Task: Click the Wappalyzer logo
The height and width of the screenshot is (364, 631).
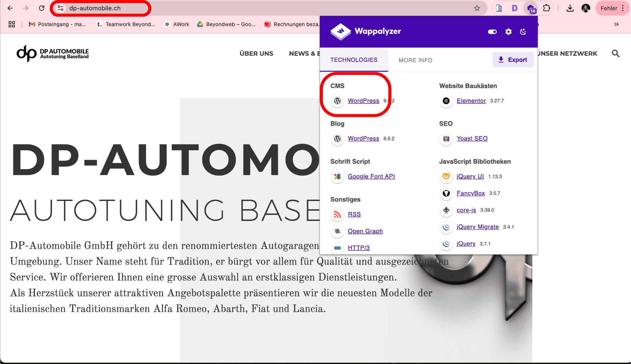Action: 365,31
